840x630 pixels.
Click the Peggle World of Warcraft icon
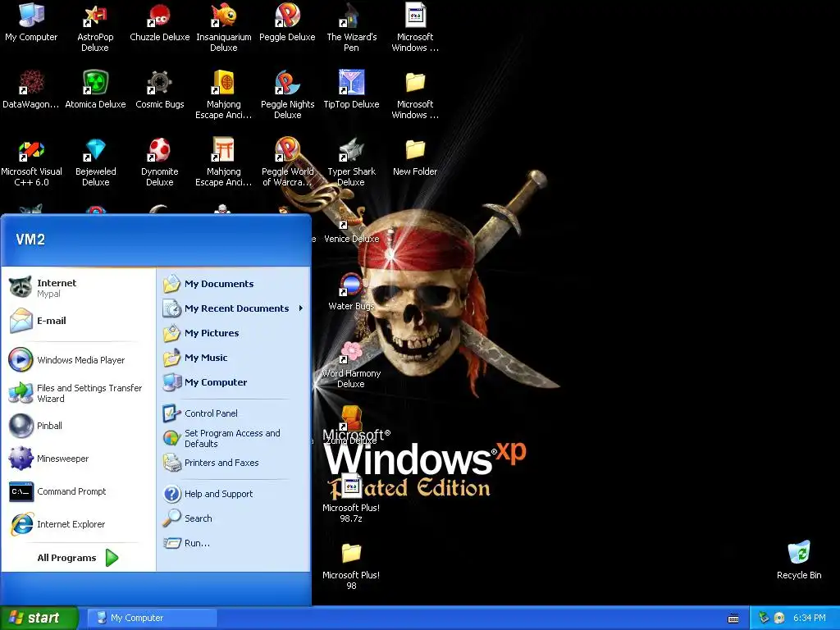[x=287, y=150]
